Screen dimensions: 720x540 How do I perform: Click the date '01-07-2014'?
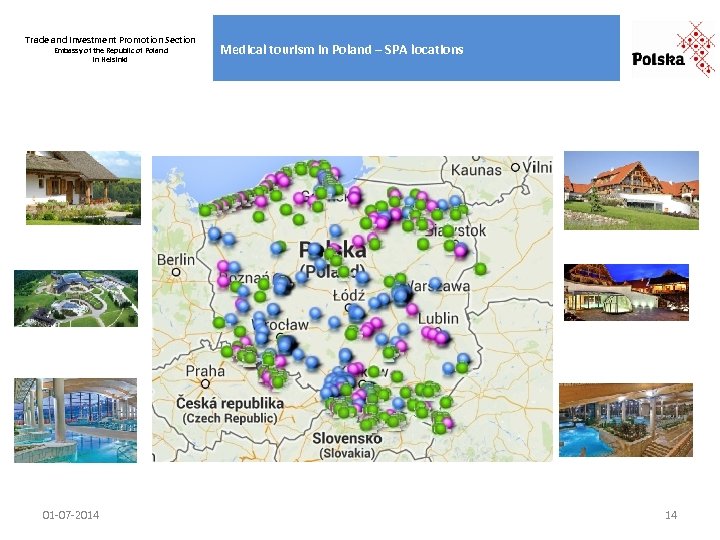tap(71, 515)
